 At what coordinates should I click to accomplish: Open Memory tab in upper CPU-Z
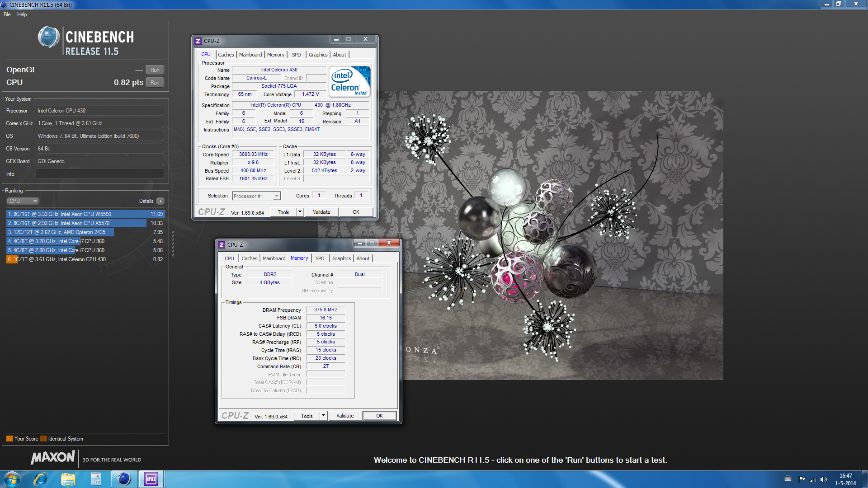click(x=276, y=55)
